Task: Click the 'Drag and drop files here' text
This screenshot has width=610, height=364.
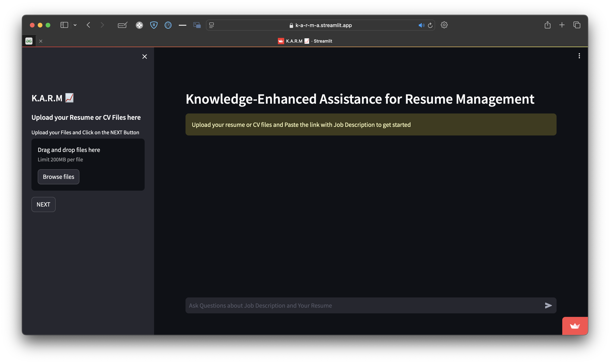Action: pyautogui.click(x=69, y=150)
